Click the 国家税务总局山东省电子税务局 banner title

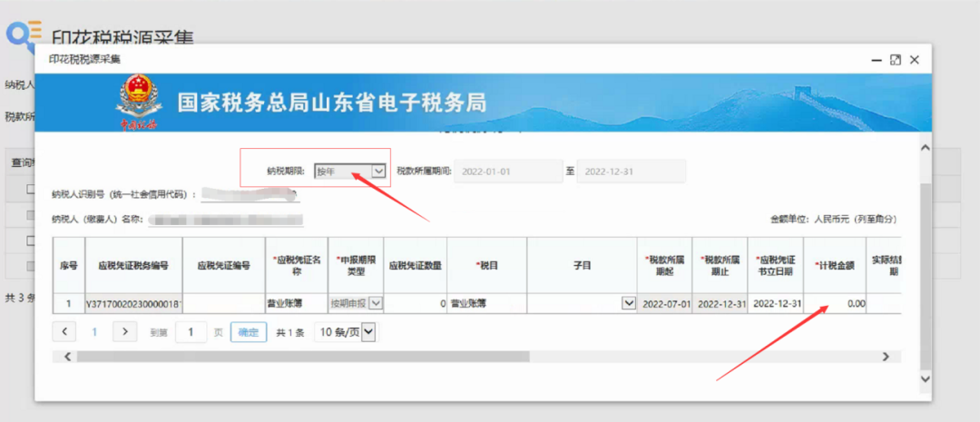pyautogui.click(x=331, y=102)
